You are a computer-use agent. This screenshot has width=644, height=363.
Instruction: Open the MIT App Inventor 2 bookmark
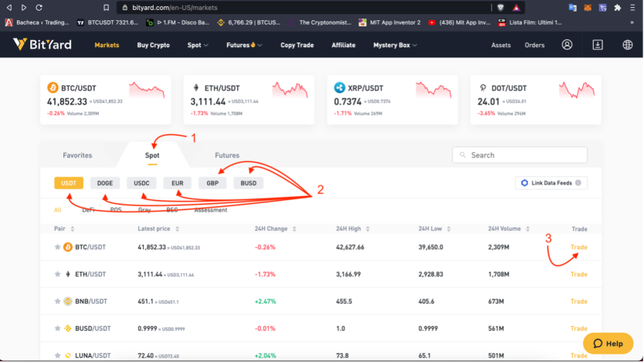point(389,22)
